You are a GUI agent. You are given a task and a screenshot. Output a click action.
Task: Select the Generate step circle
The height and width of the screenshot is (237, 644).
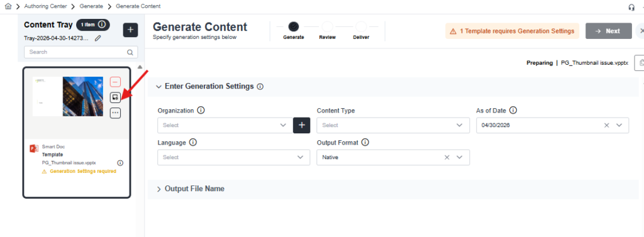click(293, 26)
